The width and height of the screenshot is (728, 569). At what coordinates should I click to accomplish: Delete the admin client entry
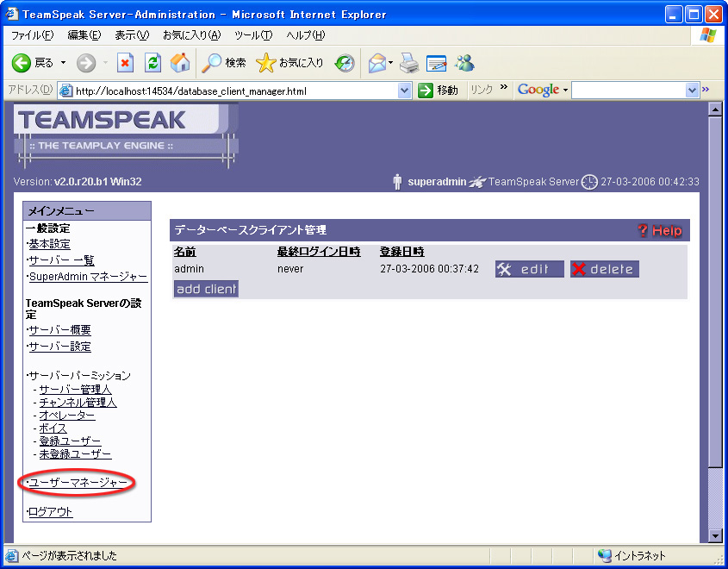point(605,269)
